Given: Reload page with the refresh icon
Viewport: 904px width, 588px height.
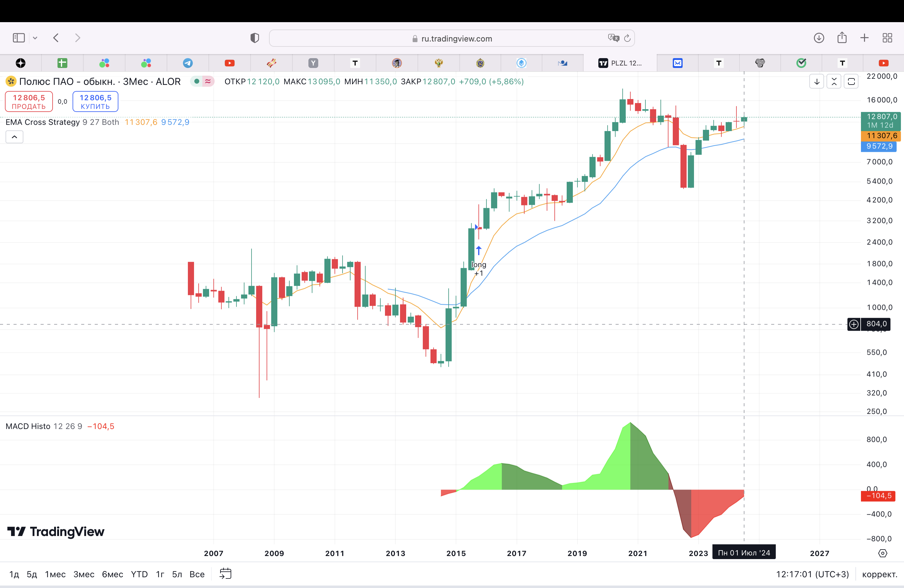Looking at the screenshot, I should click(x=627, y=38).
